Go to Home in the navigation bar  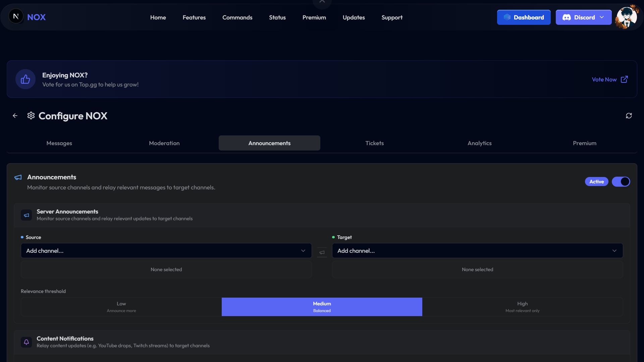(x=158, y=17)
